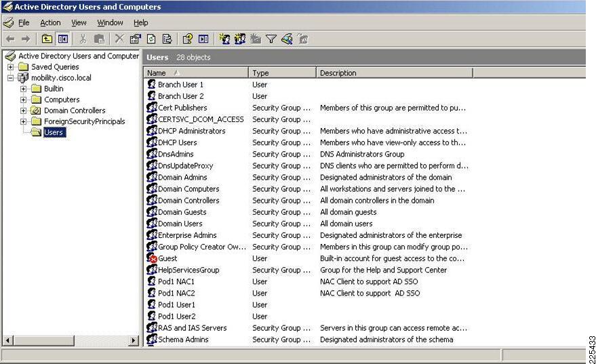The width and height of the screenshot is (596, 364).
Task: Expand the Domain Controllers node
Action: 24,110
